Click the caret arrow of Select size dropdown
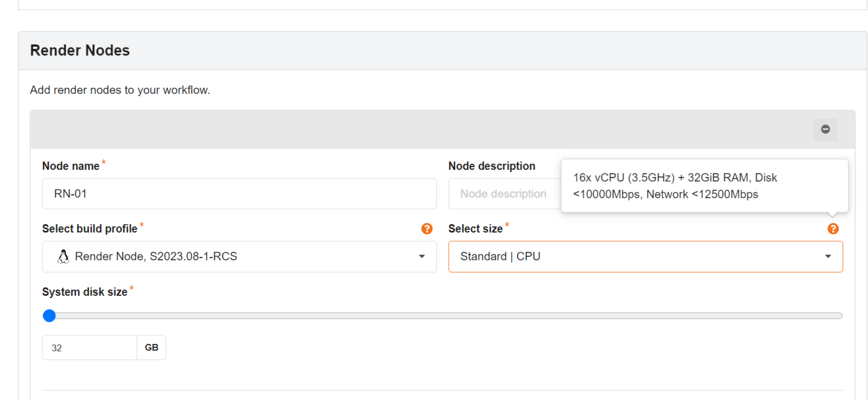 (x=828, y=256)
